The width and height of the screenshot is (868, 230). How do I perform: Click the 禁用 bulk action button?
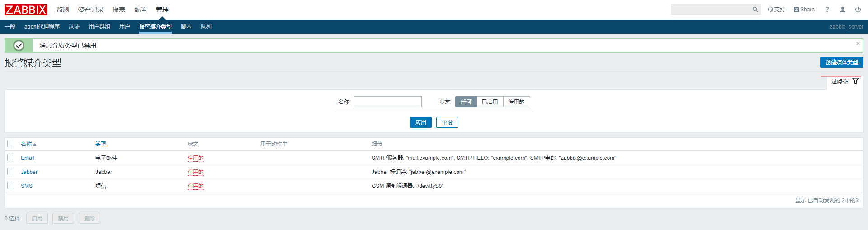[63, 218]
